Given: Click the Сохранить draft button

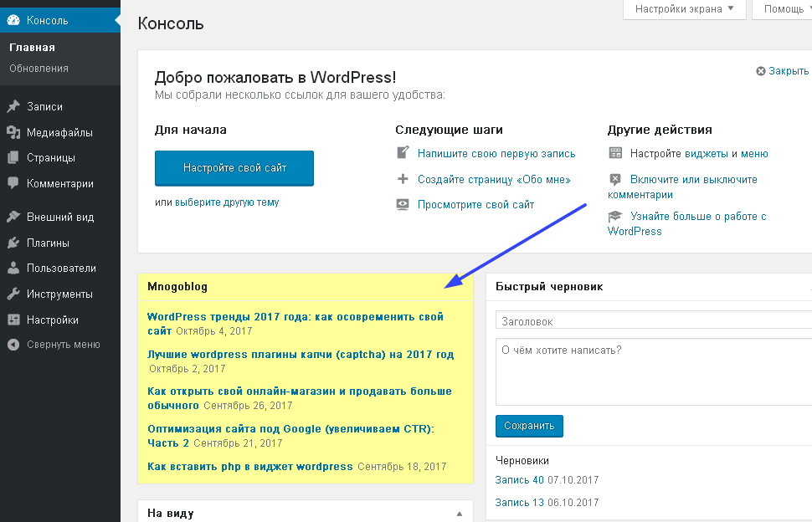Looking at the screenshot, I should point(529,426).
